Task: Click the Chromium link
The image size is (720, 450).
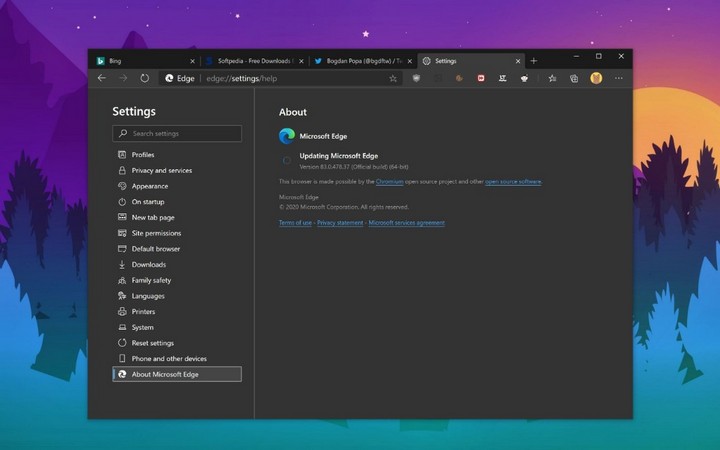Action: point(390,182)
